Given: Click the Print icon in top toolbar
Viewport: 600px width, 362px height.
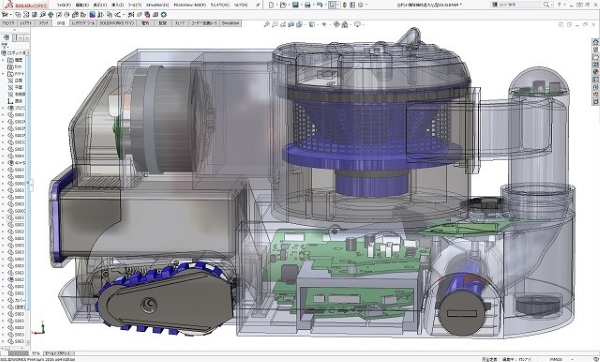Looking at the screenshot, I should click(x=307, y=5).
